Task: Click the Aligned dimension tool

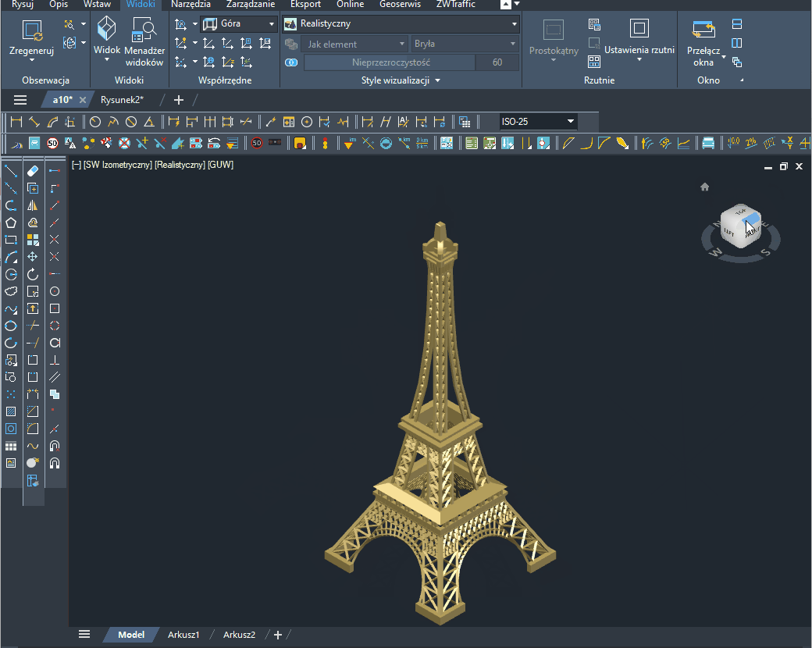Action: [x=34, y=122]
